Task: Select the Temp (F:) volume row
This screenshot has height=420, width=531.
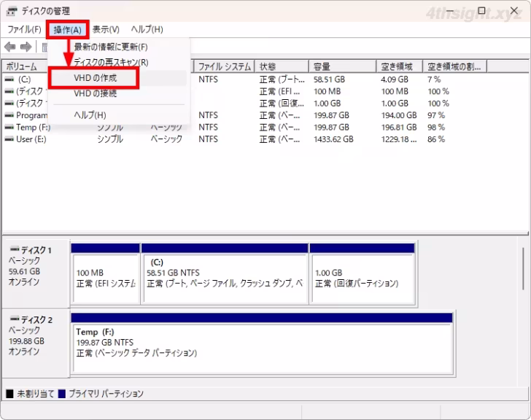Action: (244, 128)
